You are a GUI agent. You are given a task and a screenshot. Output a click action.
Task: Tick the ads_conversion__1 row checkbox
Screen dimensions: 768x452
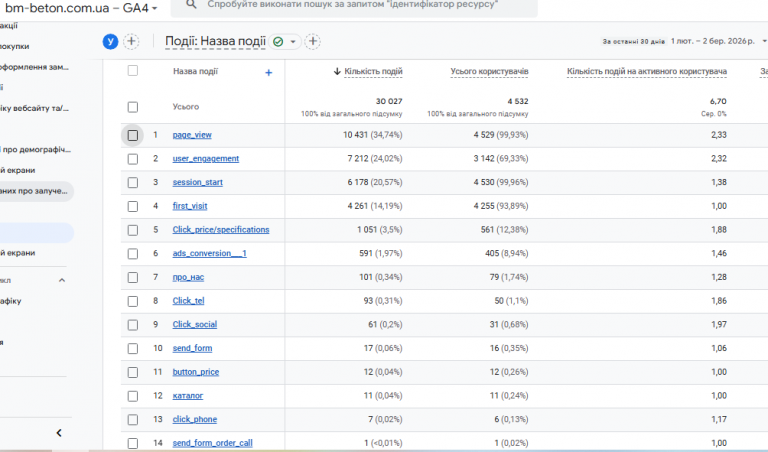tap(133, 254)
